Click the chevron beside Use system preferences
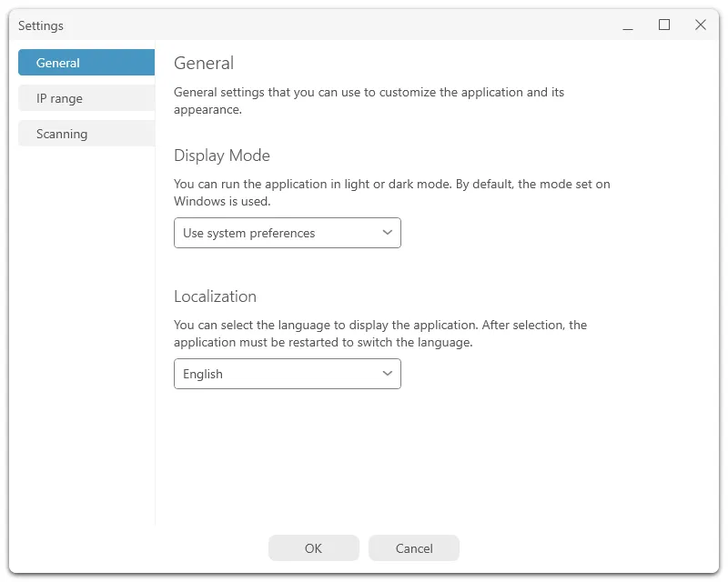728x582 pixels. click(388, 233)
